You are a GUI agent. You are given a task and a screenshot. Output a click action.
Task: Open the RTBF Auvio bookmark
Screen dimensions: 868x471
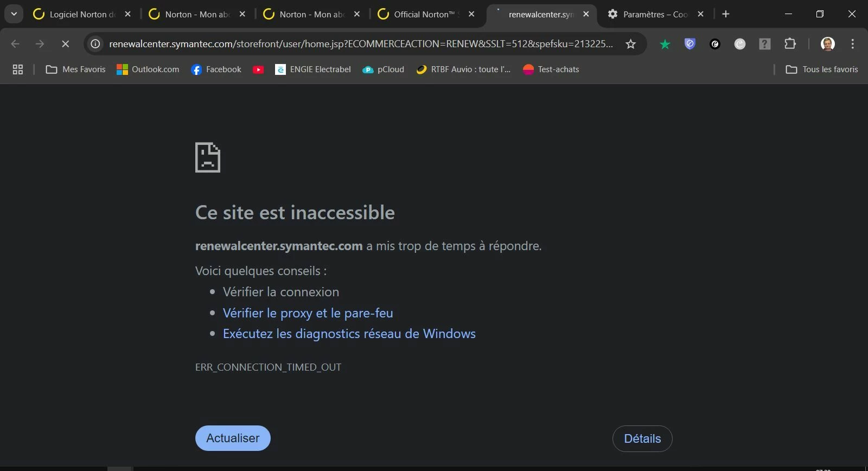[463, 69]
